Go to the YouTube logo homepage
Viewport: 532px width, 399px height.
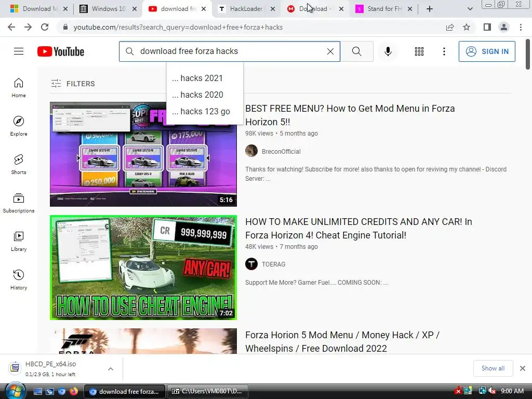point(61,51)
